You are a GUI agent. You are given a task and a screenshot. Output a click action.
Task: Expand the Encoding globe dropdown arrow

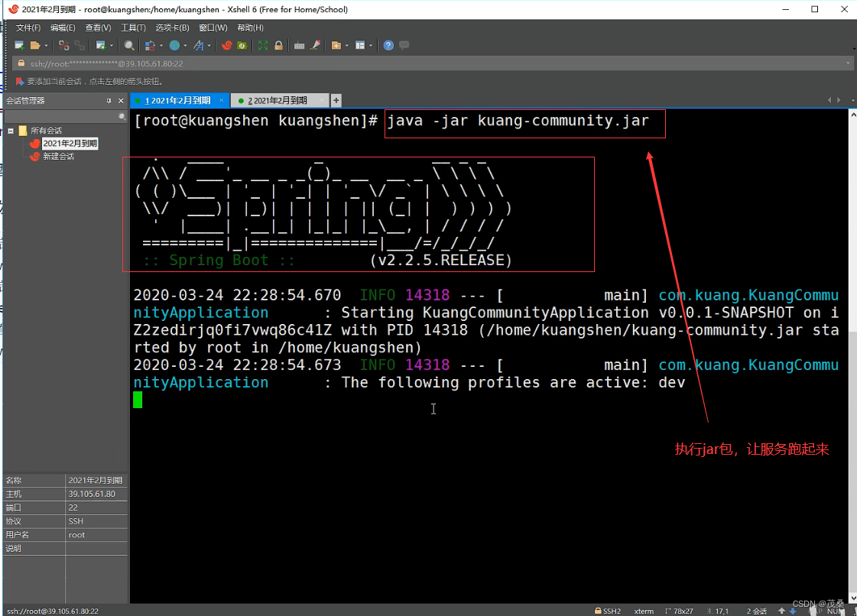coord(185,45)
